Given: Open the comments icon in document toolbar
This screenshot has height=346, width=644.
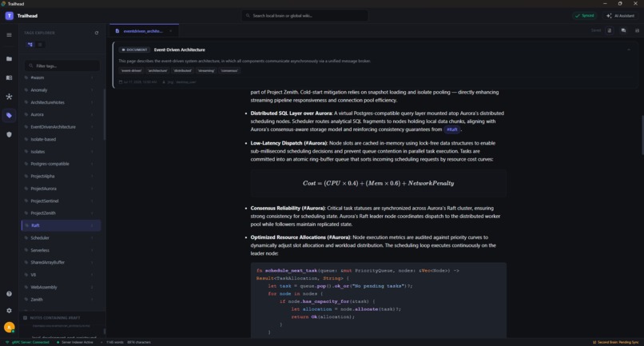Looking at the screenshot, I should 623,30.
